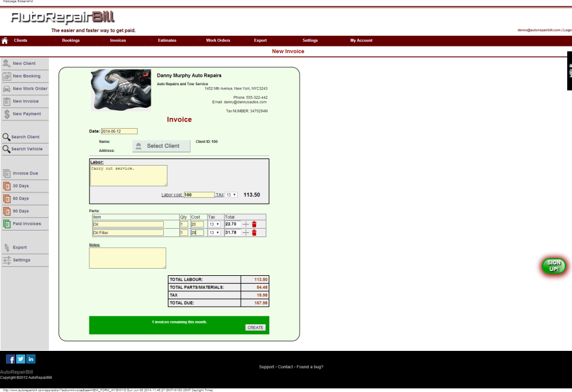The image size is (572, 392).
Task: Click the Twitter icon in the footer
Action: tap(20, 359)
